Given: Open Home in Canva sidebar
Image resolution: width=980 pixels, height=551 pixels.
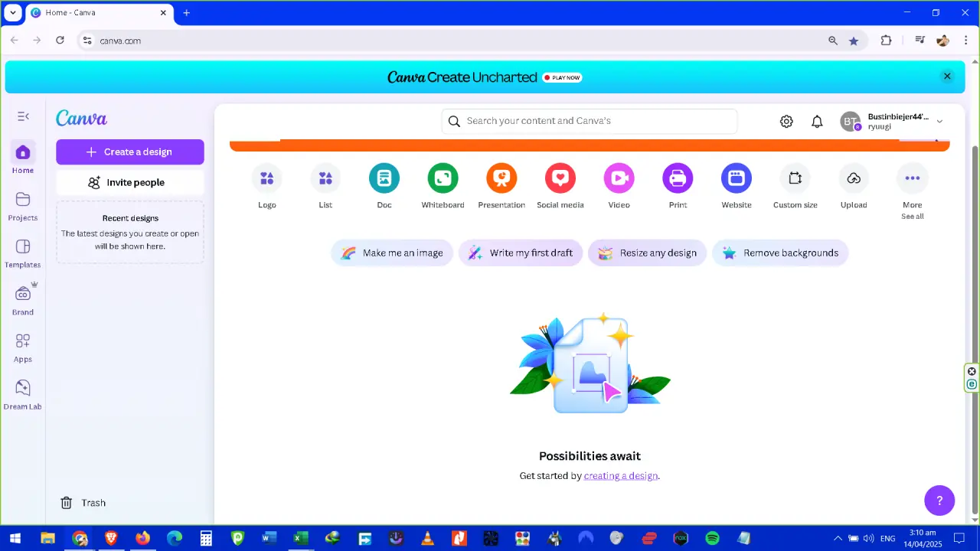Looking at the screenshot, I should (x=23, y=158).
